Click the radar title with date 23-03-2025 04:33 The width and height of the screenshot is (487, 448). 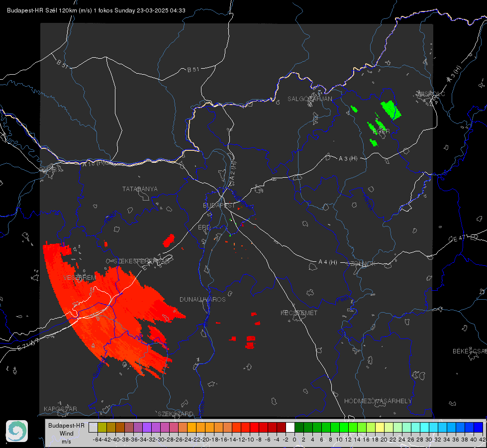(97, 10)
